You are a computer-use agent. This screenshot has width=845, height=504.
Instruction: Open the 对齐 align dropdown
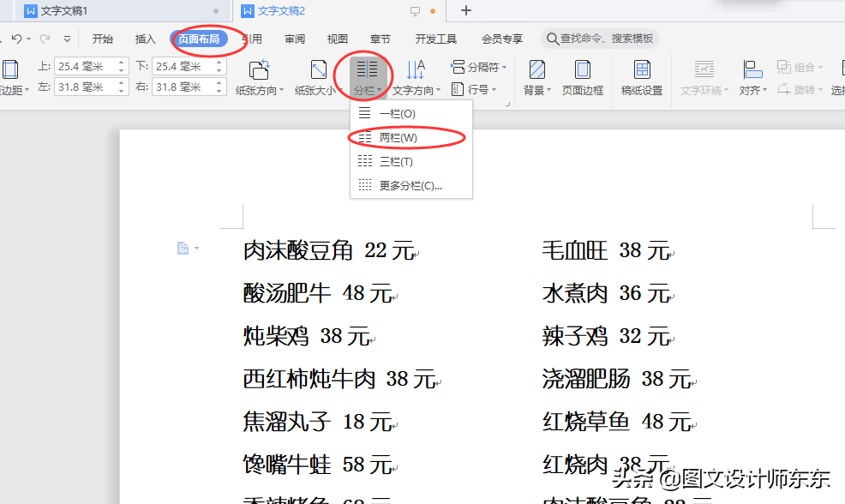[x=752, y=78]
